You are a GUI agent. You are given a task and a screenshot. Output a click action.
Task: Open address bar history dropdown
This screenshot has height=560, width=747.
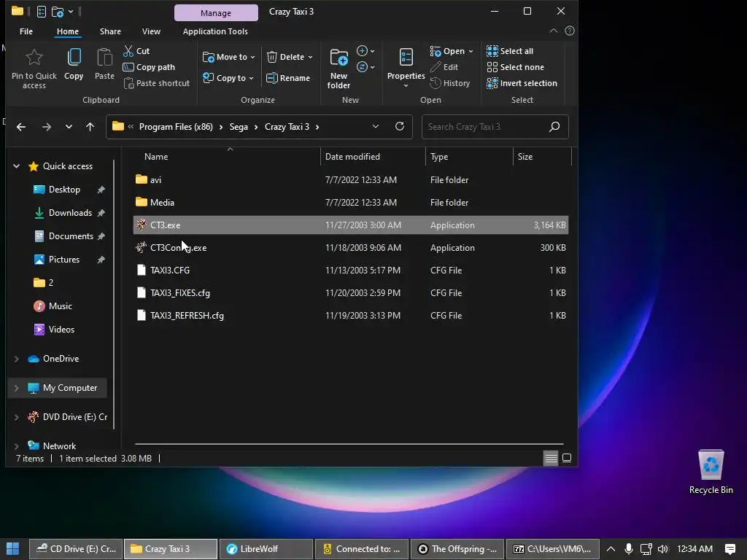click(x=376, y=126)
